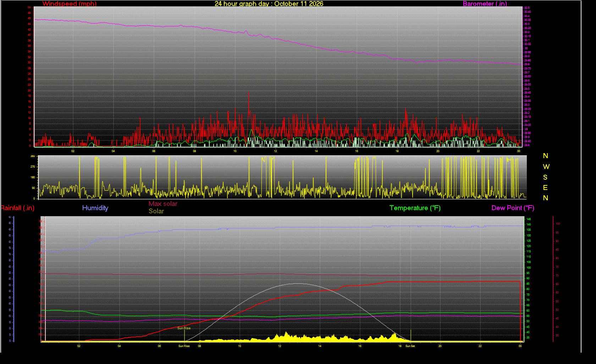
Task: Click hour 12 tick under the windspeed graph
Action: click(275, 151)
